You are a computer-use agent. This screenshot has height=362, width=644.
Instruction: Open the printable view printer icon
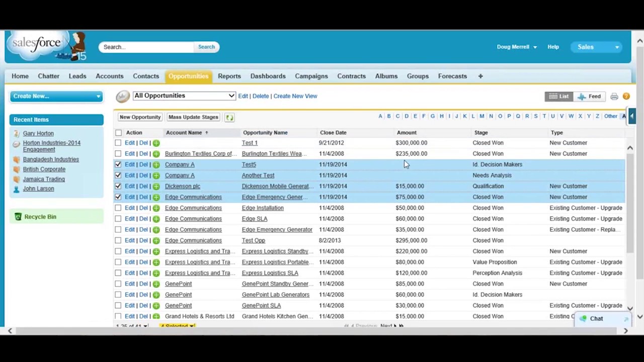(614, 96)
